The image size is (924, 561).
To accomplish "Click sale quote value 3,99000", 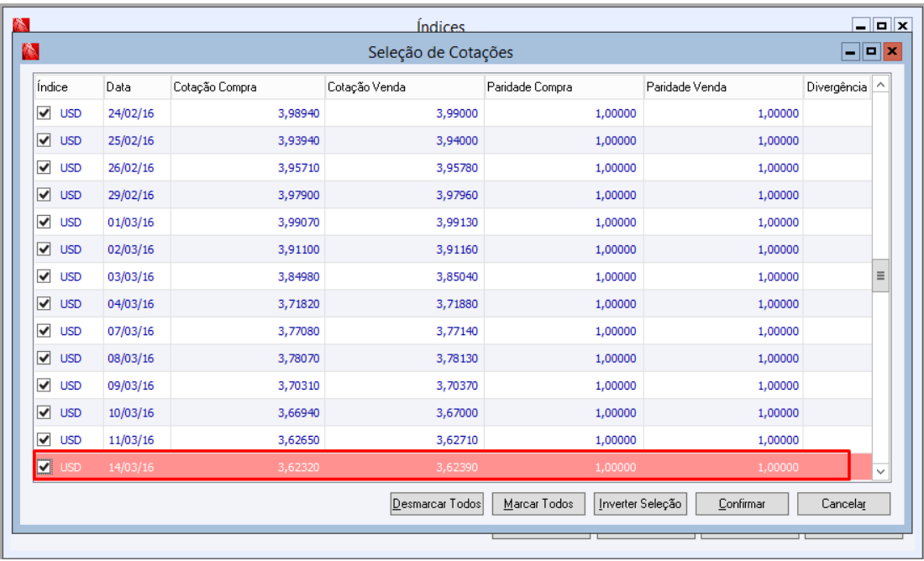I will click(x=457, y=113).
